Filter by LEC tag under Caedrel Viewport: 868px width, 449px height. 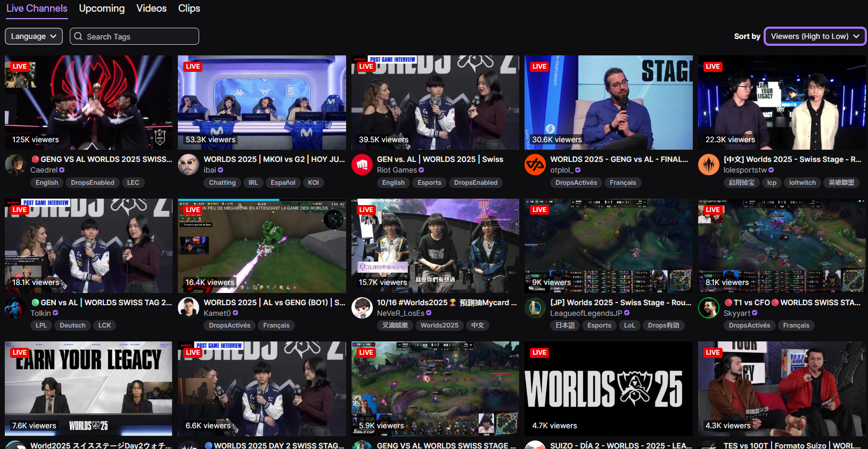tap(133, 183)
